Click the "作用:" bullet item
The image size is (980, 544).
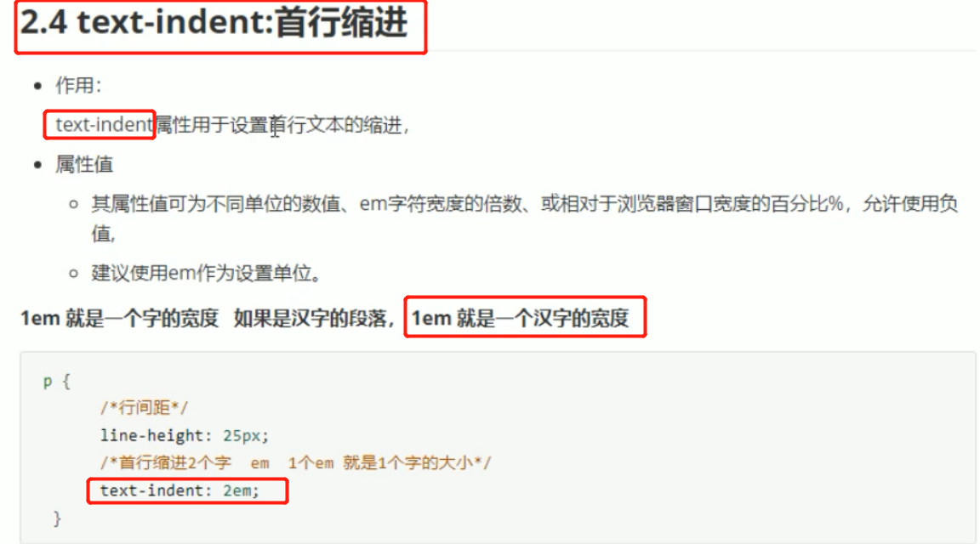tap(78, 85)
